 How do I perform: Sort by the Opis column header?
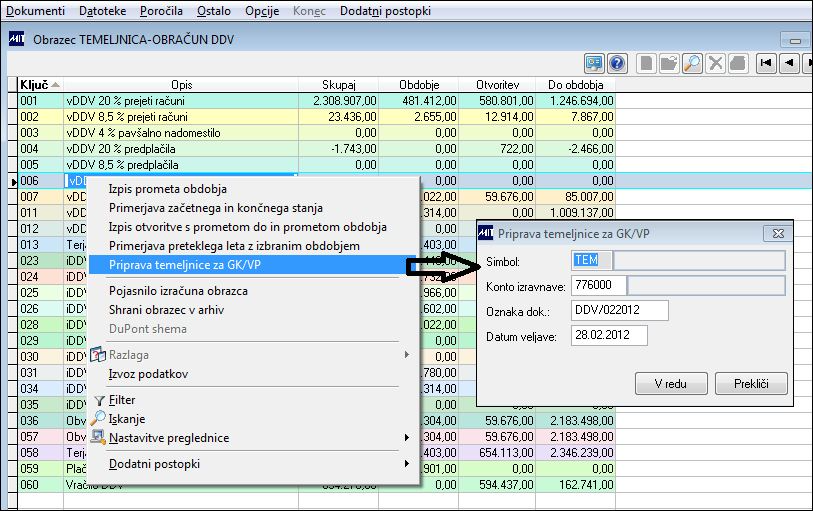(x=181, y=85)
